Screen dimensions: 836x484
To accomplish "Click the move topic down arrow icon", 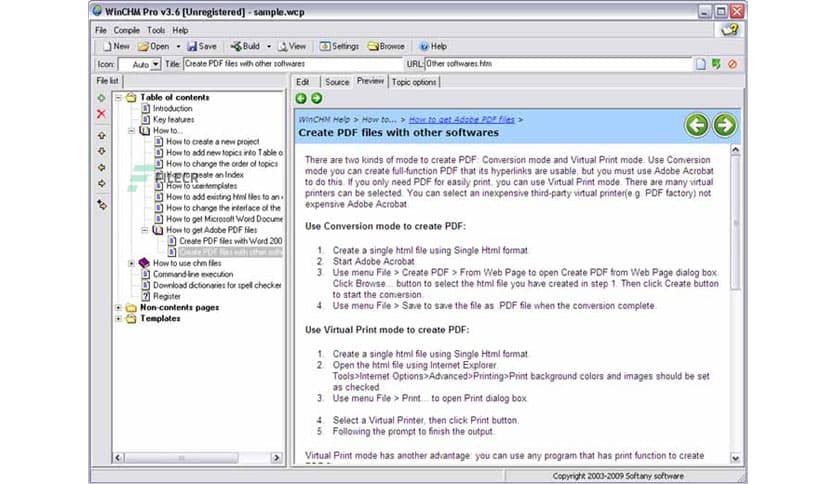I will coord(101,151).
